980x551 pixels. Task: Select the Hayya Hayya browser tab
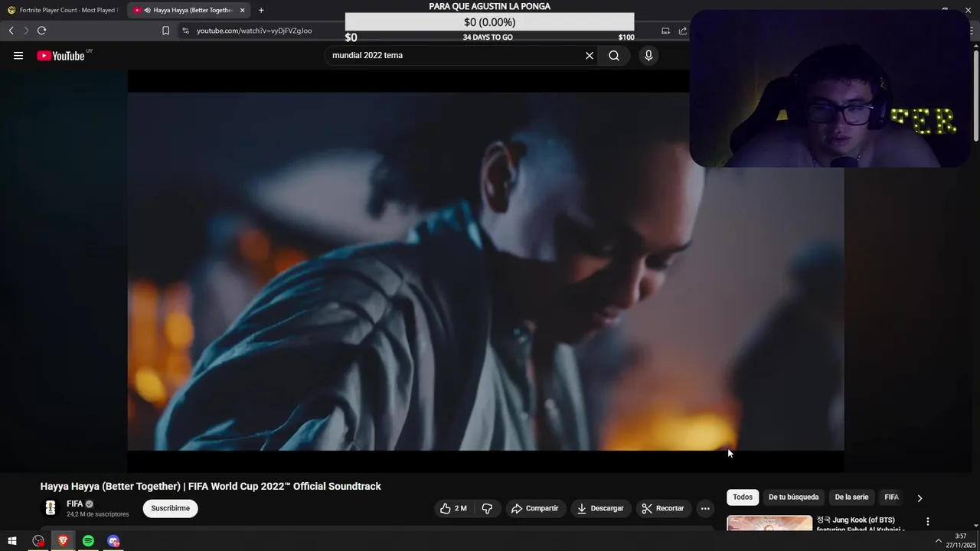[189, 10]
